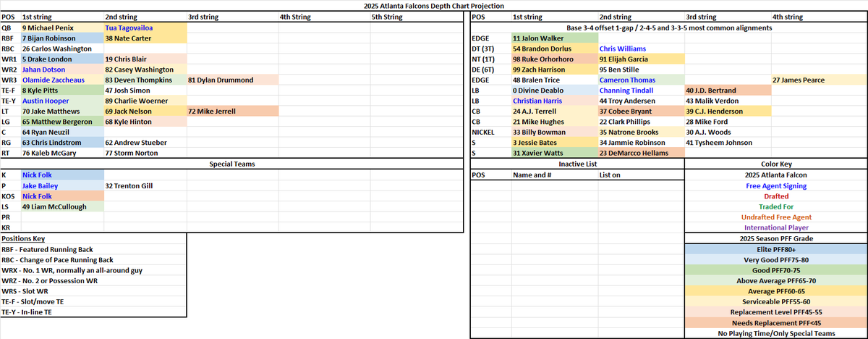The image size is (868, 339).
Task: Click 'Nick Folk' in the KOS row
Action: 62,196
